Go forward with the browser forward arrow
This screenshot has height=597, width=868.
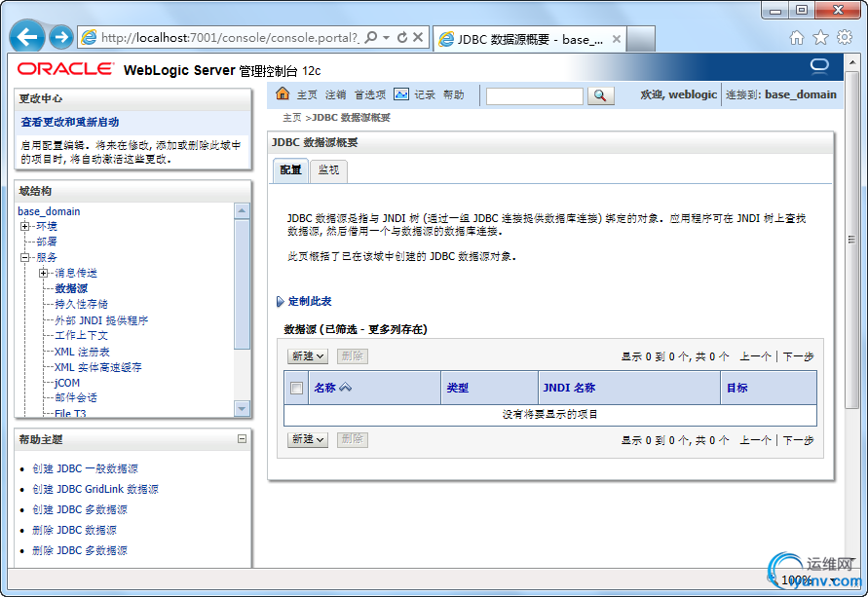click(x=61, y=37)
